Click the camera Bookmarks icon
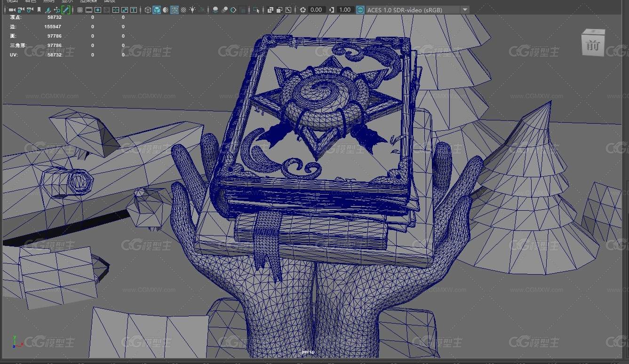Screen dimensions: 629x364 39,10
